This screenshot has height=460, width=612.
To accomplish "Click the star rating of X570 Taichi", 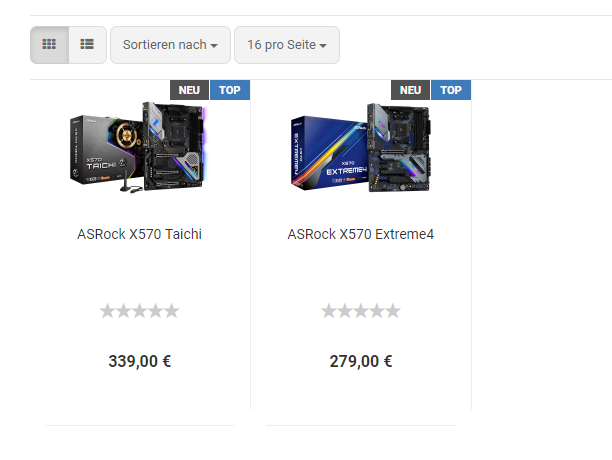I will (139, 311).
